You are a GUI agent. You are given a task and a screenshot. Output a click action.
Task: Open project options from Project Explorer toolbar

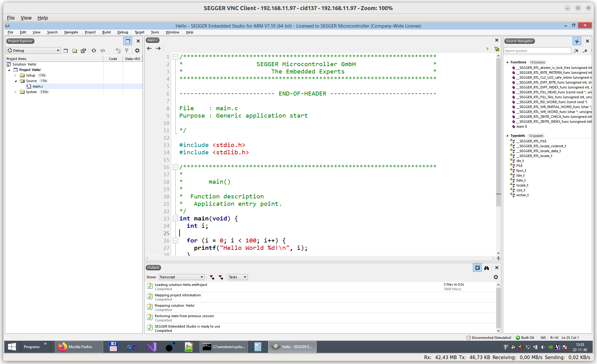click(x=83, y=51)
